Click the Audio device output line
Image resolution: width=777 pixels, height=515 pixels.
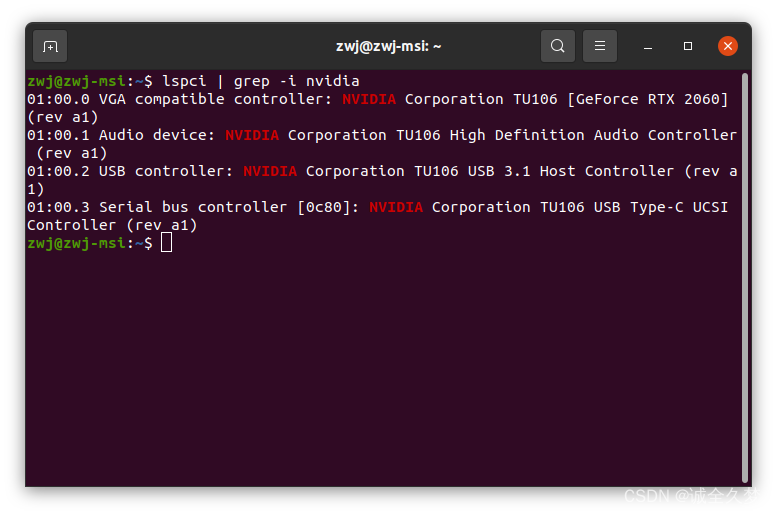[x=120, y=135]
